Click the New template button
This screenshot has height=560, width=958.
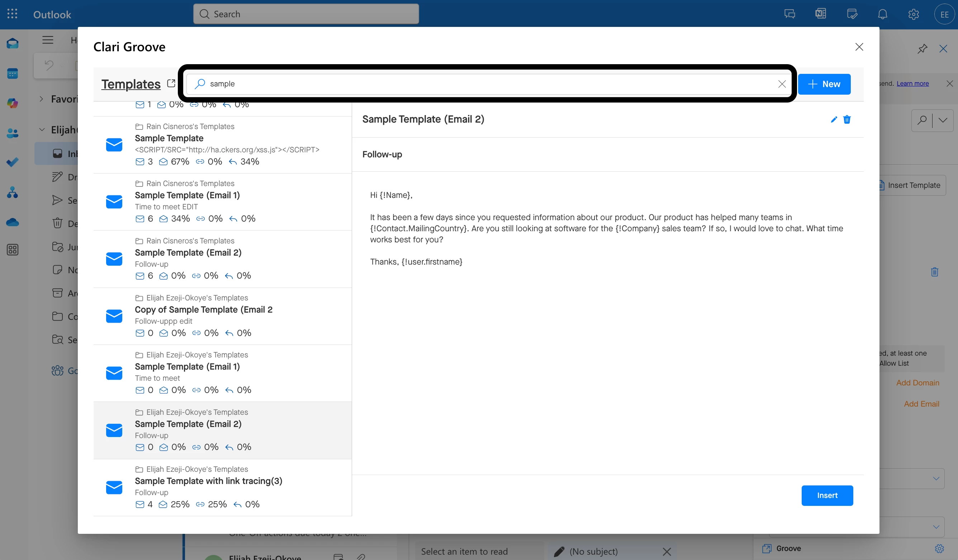click(x=824, y=84)
